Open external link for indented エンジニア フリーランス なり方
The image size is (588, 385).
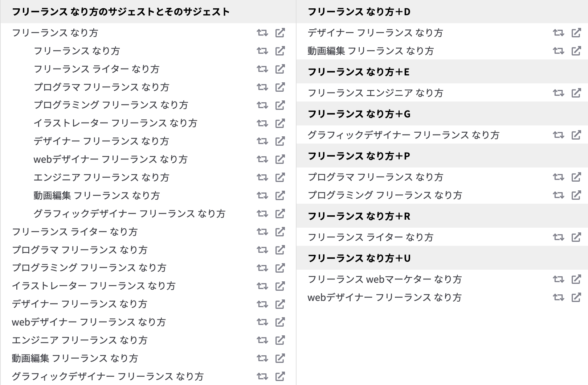pyautogui.click(x=280, y=177)
